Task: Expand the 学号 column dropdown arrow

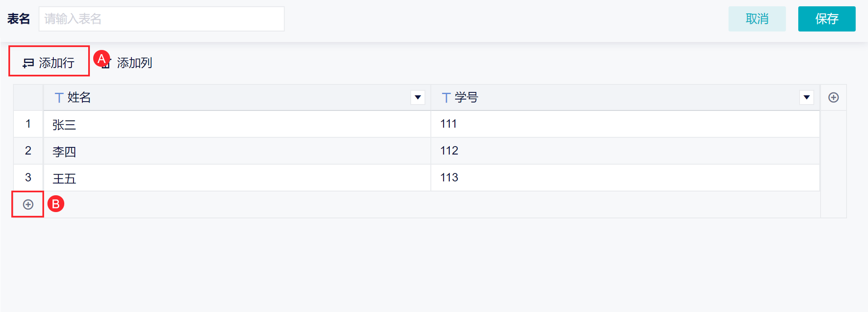Action: click(x=806, y=97)
